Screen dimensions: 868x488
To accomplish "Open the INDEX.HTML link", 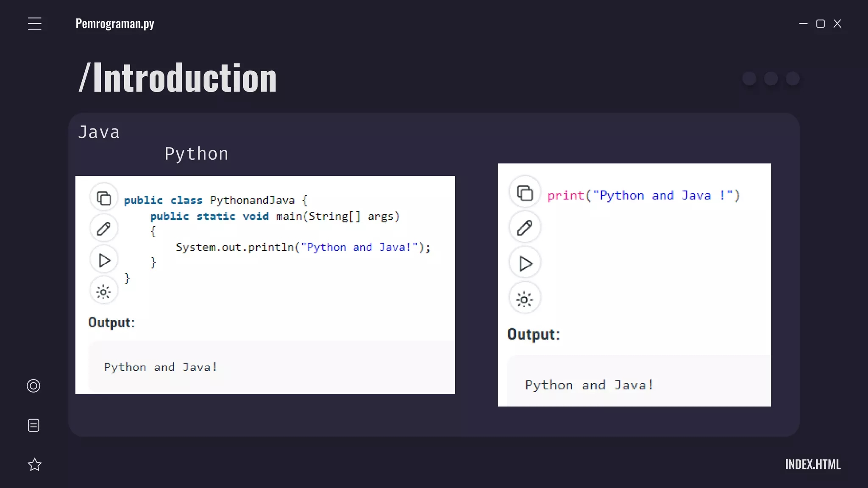I will click(812, 464).
